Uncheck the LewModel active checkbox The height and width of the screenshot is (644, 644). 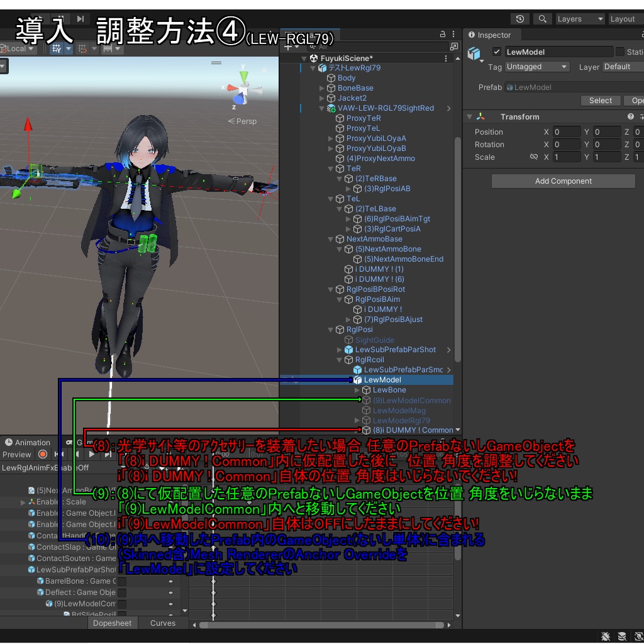tap(497, 52)
